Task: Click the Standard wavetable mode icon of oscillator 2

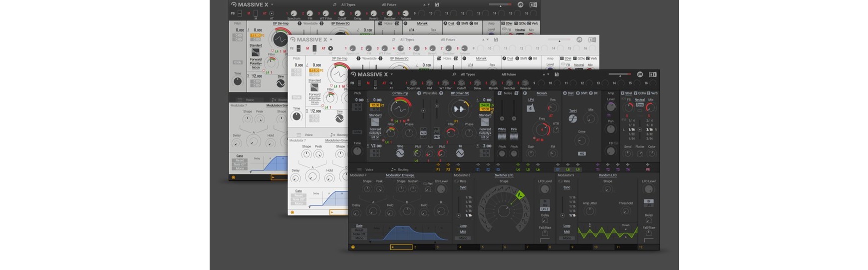Action: coord(485,122)
